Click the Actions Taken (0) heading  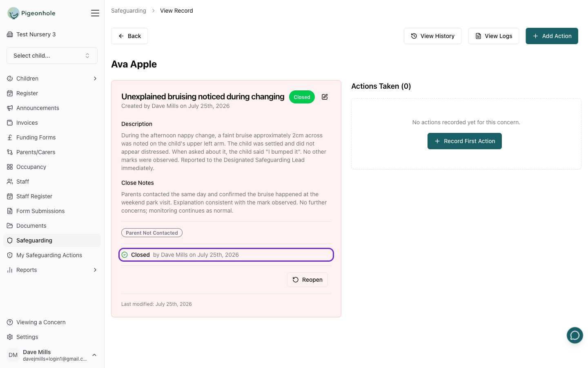tap(381, 86)
